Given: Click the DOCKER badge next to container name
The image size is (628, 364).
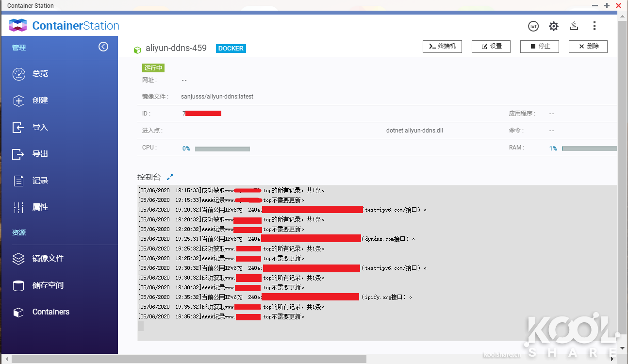Looking at the screenshot, I should pos(231,49).
